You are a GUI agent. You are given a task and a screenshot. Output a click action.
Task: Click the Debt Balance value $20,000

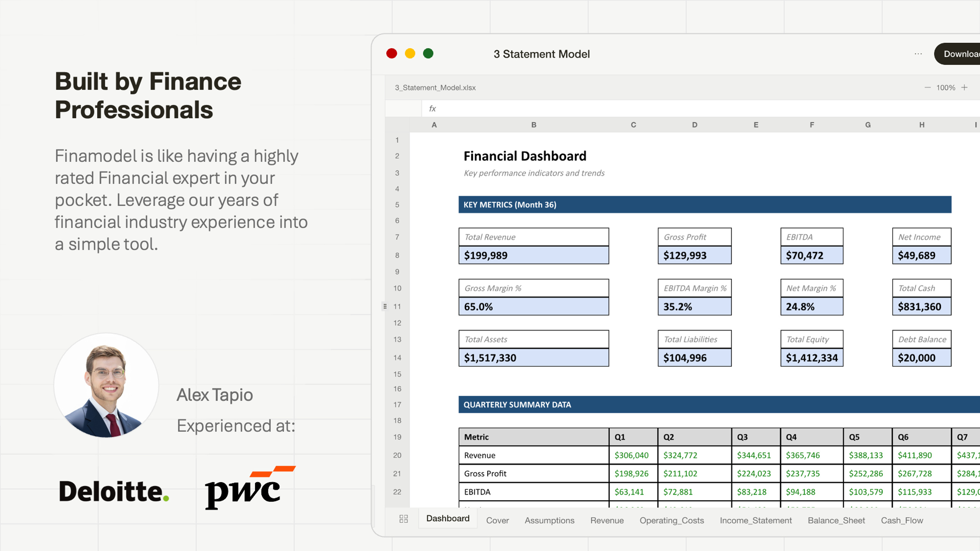pyautogui.click(x=922, y=358)
